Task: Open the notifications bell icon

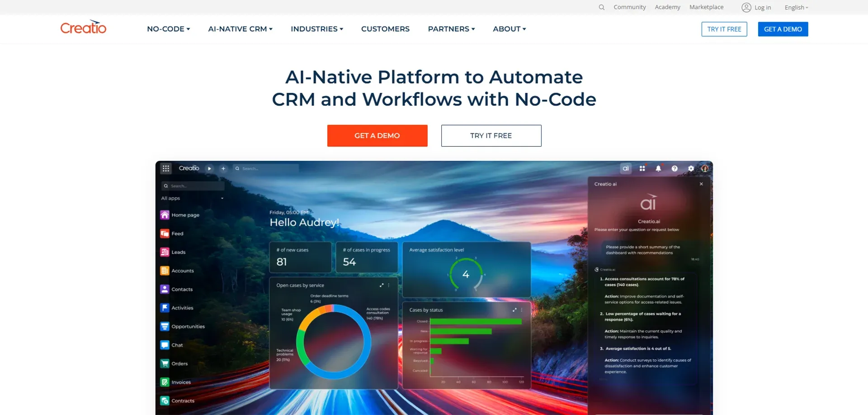Action: (658, 168)
